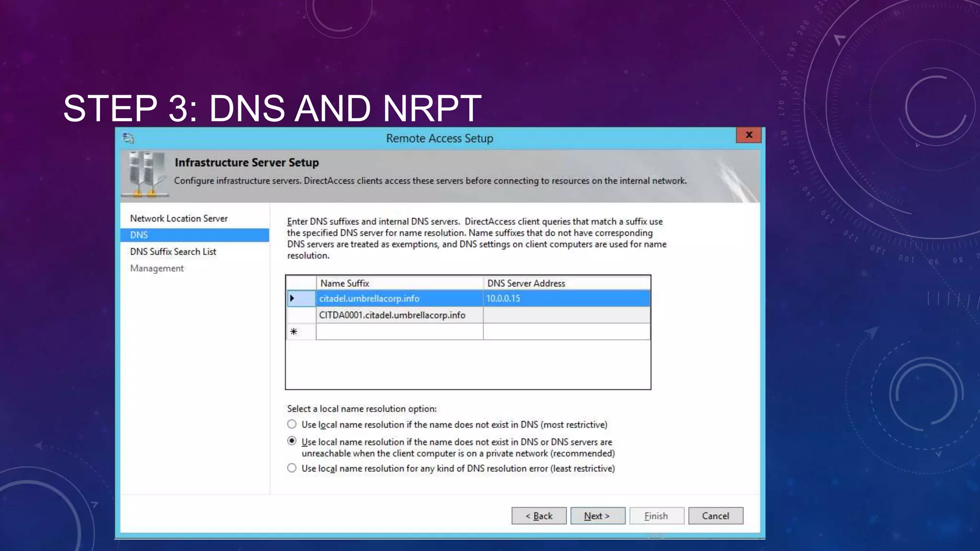Click the CITDA0001 row header selector
This screenshot has width=980, height=551.
click(x=301, y=315)
